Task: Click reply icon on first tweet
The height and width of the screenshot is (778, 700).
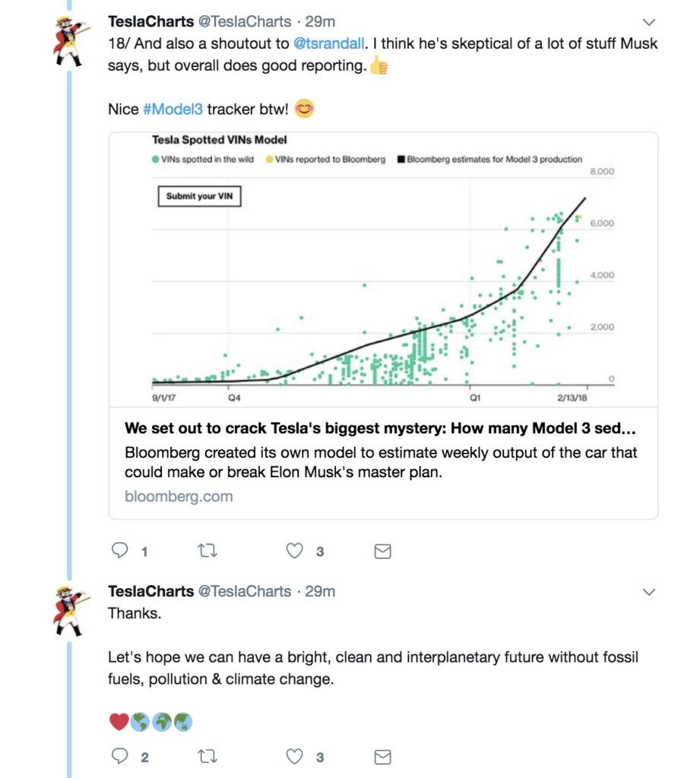Action: point(119,550)
